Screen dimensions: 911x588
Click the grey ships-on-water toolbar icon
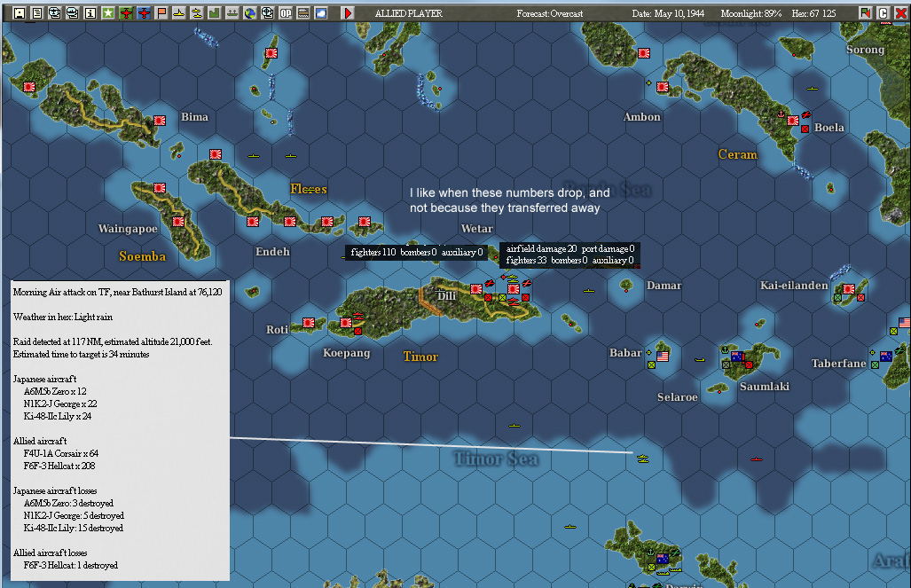pyautogui.click(x=232, y=12)
